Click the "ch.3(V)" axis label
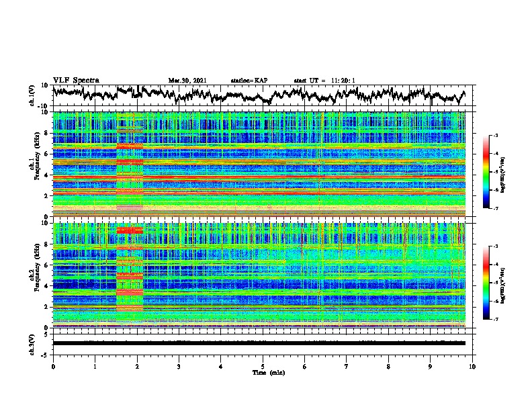This screenshot has width=532, height=411. pos(32,345)
